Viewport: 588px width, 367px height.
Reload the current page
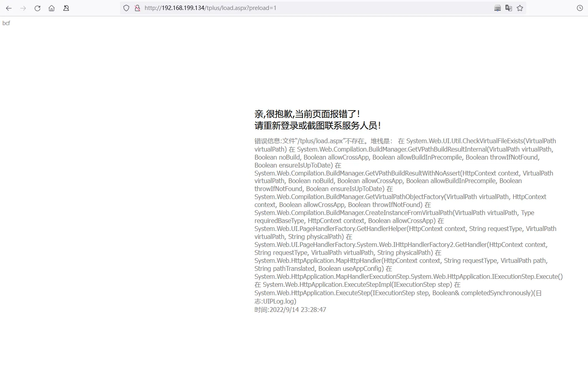coord(37,8)
